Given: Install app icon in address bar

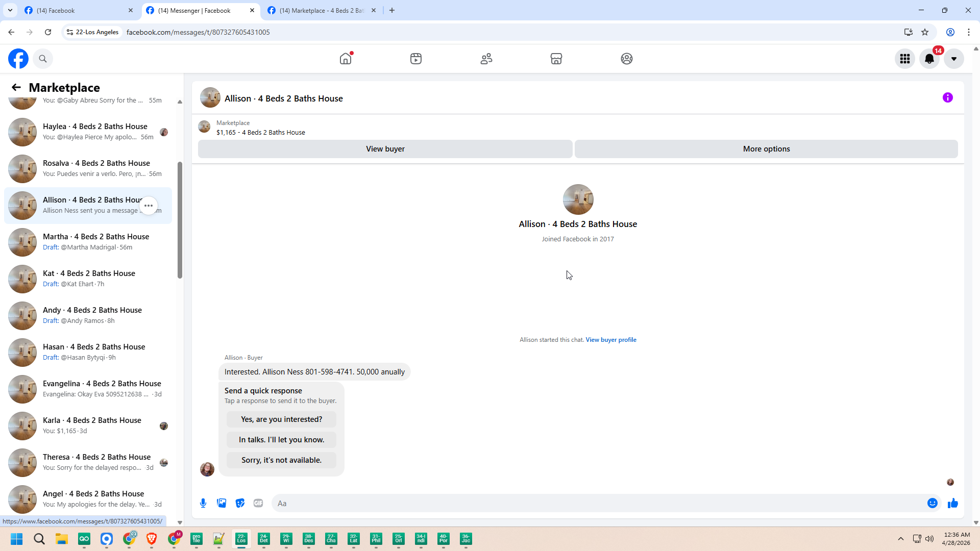Looking at the screenshot, I should click(909, 32).
